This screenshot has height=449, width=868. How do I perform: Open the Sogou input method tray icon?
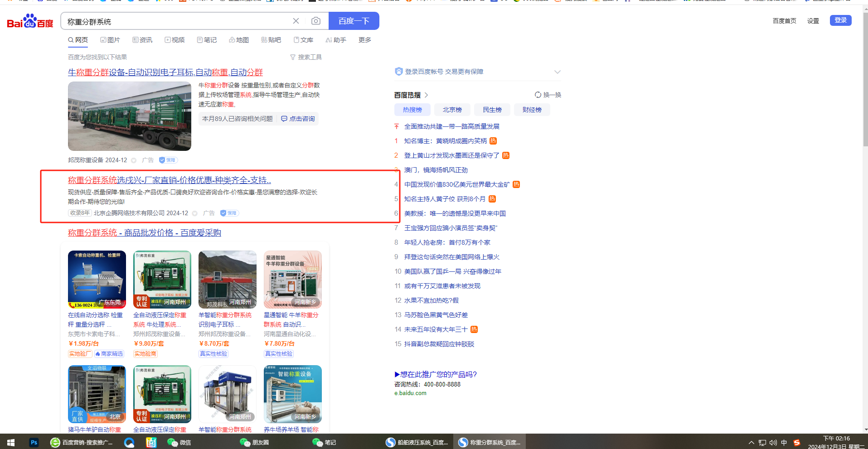coord(796,443)
